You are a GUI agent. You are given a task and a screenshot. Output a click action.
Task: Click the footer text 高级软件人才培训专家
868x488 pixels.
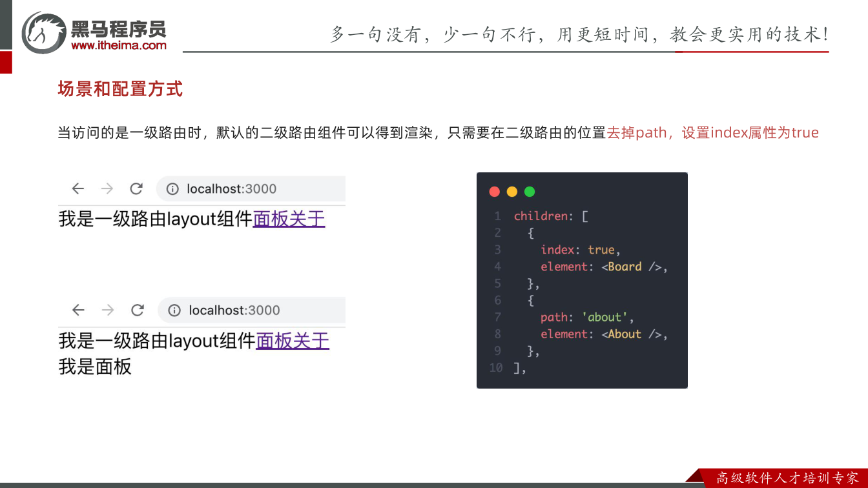788,478
